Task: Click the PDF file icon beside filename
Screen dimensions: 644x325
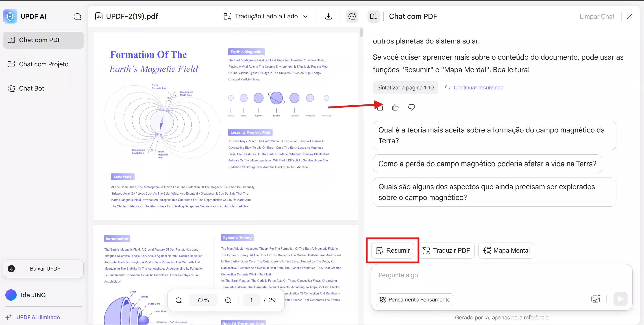Action: [x=99, y=17]
